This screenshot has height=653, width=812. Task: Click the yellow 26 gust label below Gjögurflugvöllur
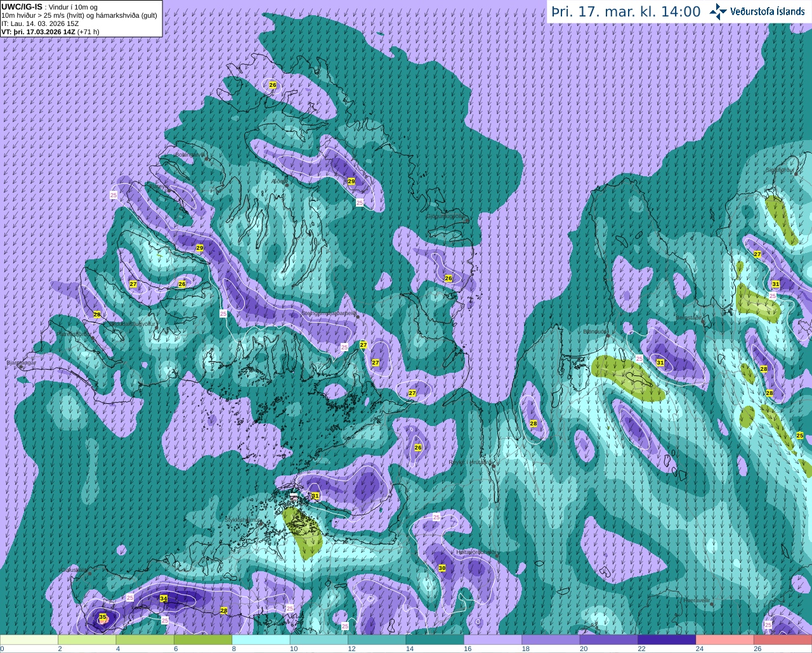(449, 278)
